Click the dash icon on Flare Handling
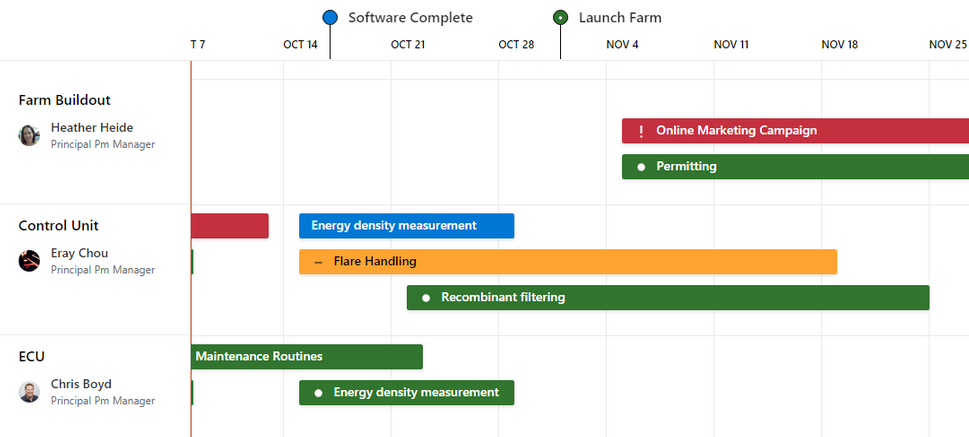This screenshot has width=969, height=437. tap(318, 262)
